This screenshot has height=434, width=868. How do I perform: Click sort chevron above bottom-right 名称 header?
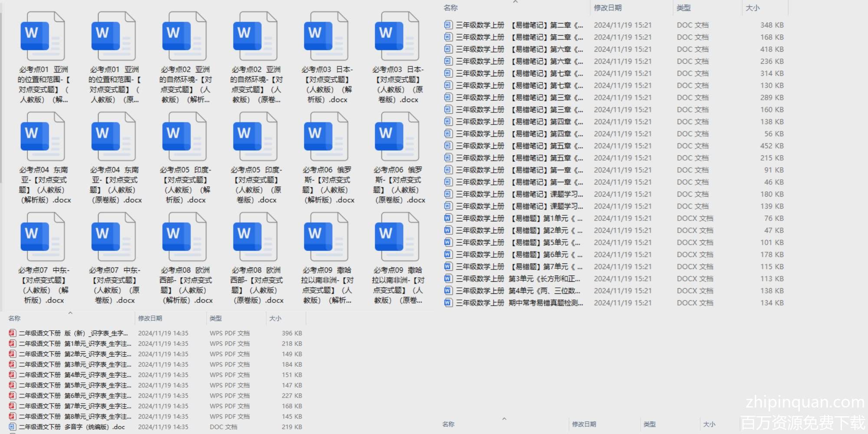pyautogui.click(x=504, y=419)
